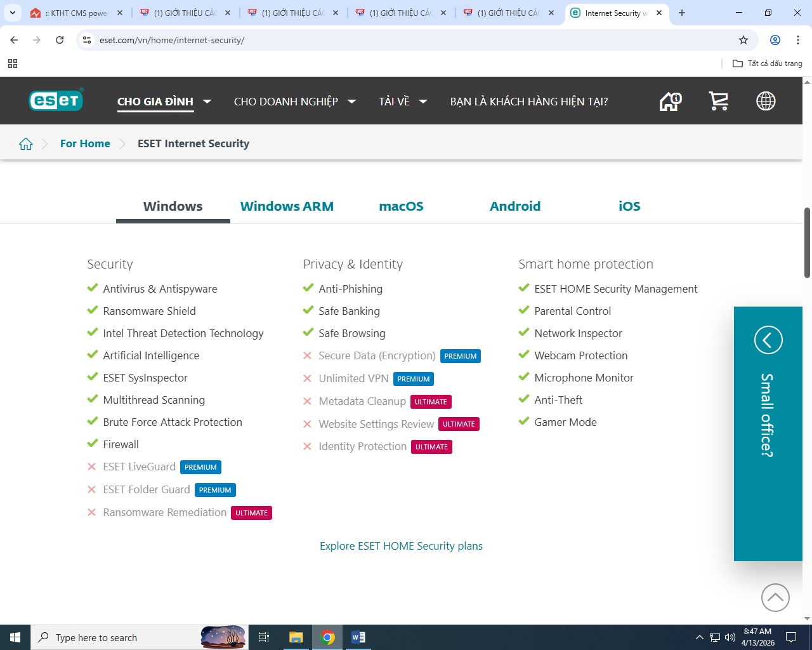Show hidden system tray icons chevron
This screenshot has width=812, height=650.
click(x=699, y=637)
